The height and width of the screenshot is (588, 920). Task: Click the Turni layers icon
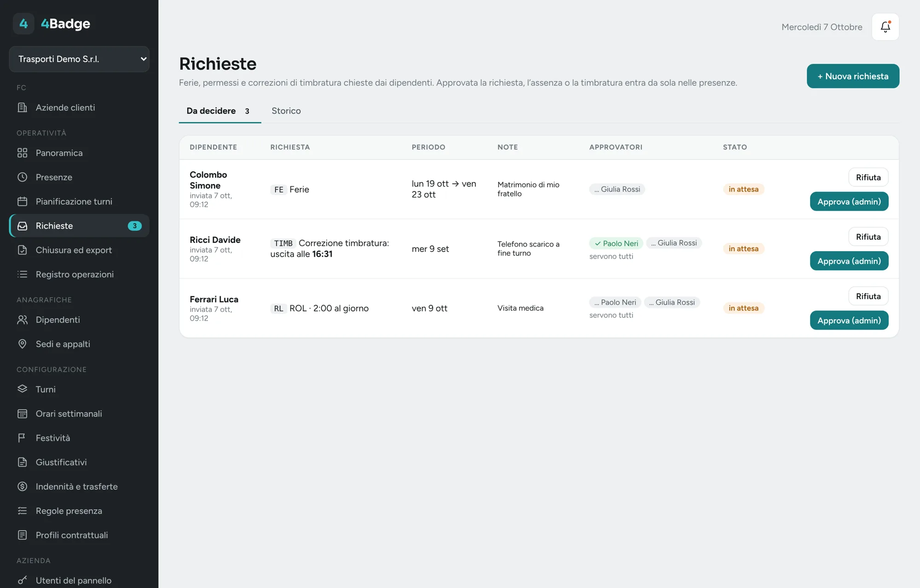22,389
